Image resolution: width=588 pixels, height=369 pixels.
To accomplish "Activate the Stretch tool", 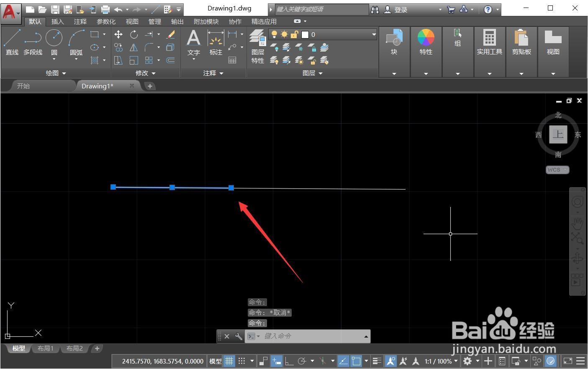I will 118,60.
